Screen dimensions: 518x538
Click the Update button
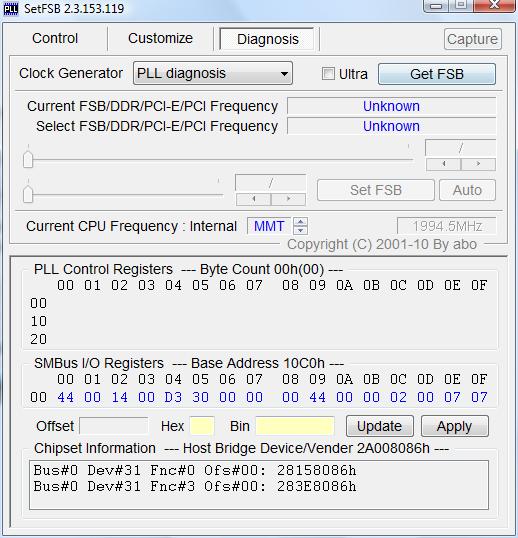(x=379, y=426)
